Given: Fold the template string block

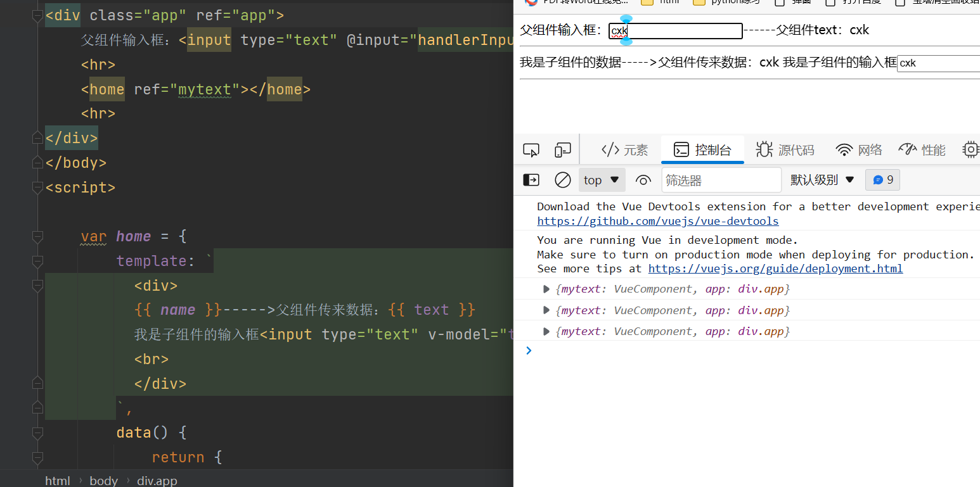Looking at the screenshot, I should [37, 261].
